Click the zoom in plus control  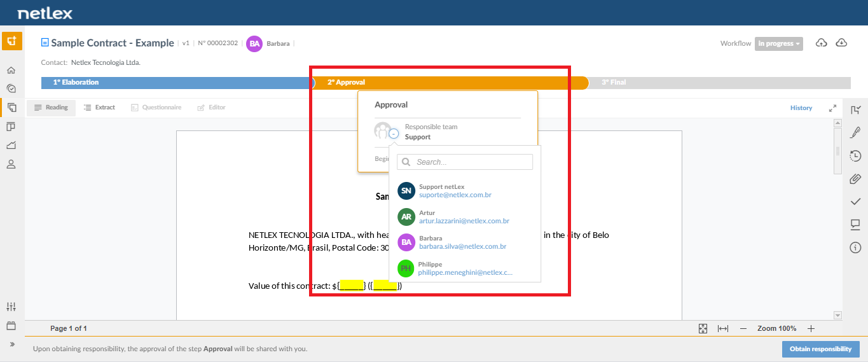(811, 328)
